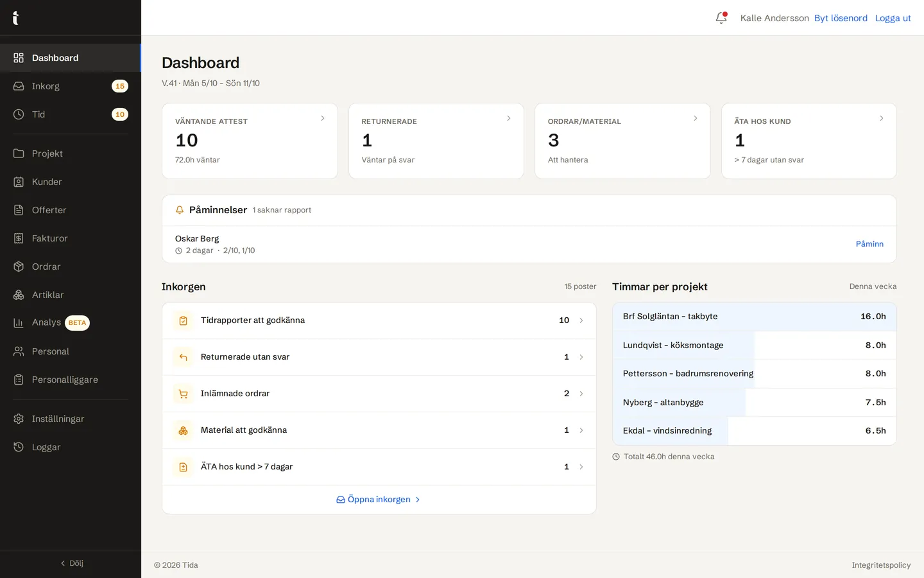This screenshot has height=578, width=924.
Task: Click the inbox unread badge showing 15
Action: [x=120, y=86]
